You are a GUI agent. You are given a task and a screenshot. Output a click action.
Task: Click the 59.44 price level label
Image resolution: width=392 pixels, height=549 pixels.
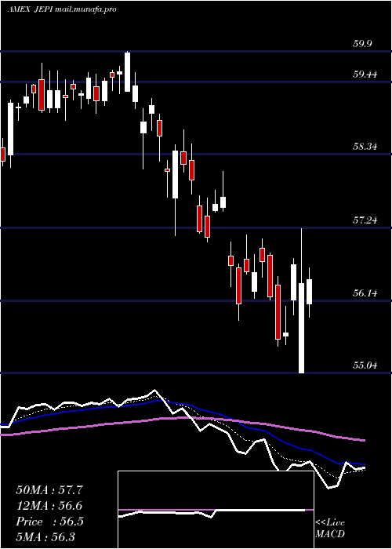(365, 74)
